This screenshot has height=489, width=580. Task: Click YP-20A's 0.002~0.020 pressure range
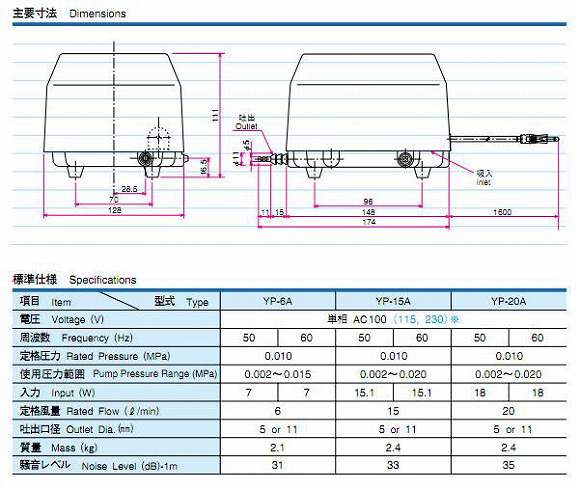click(509, 374)
